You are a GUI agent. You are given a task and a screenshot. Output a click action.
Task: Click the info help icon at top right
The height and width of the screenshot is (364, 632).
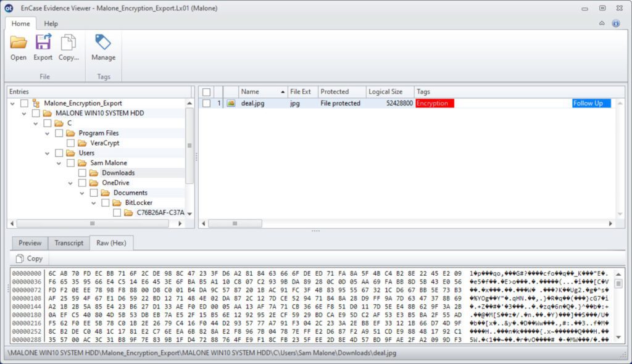pos(616,23)
